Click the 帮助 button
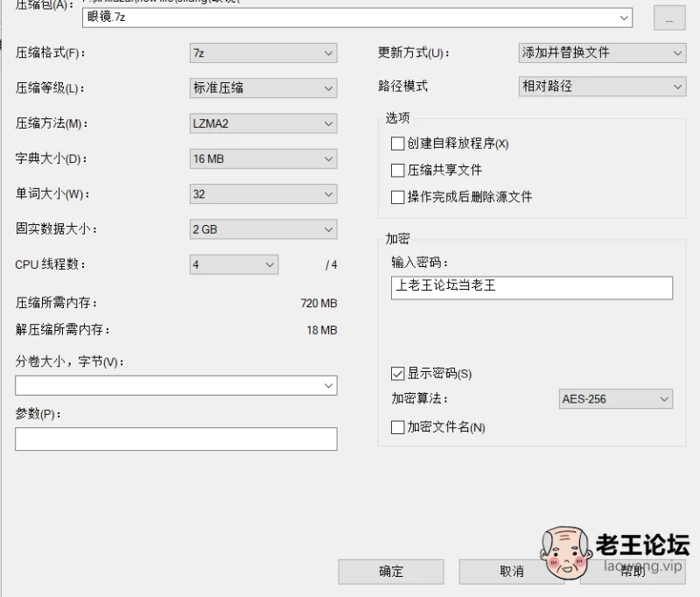Image resolution: width=700 pixels, height=597 pixels. pyautogui.click(x=633, y=572)
